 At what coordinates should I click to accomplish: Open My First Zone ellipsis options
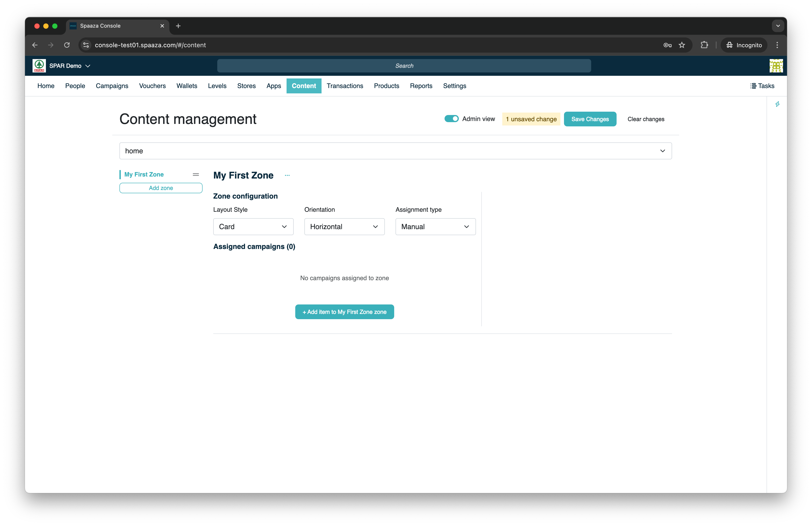287,175
